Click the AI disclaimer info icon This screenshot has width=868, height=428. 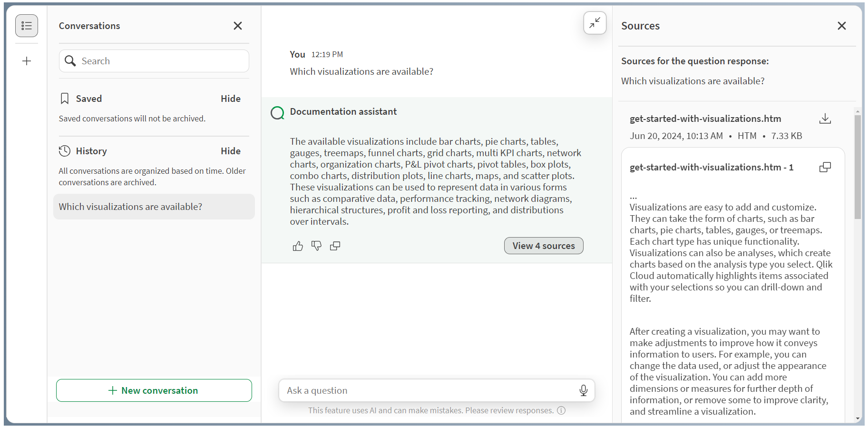tap(561, 410)
